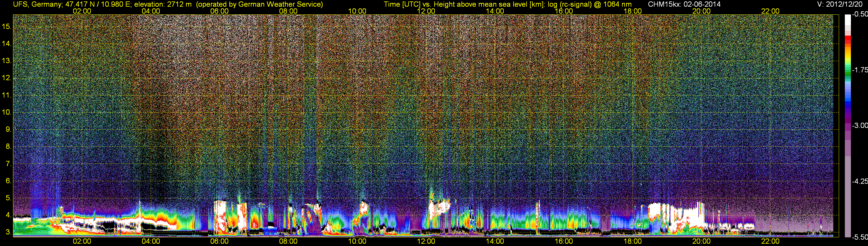Click the 10:00 label on the top axis
This screenshot has width=868, height=246.
pos(357,11)
